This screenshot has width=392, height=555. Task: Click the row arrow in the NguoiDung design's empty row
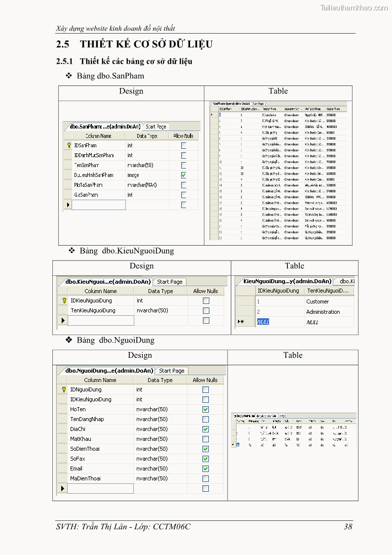pos(62,488)
